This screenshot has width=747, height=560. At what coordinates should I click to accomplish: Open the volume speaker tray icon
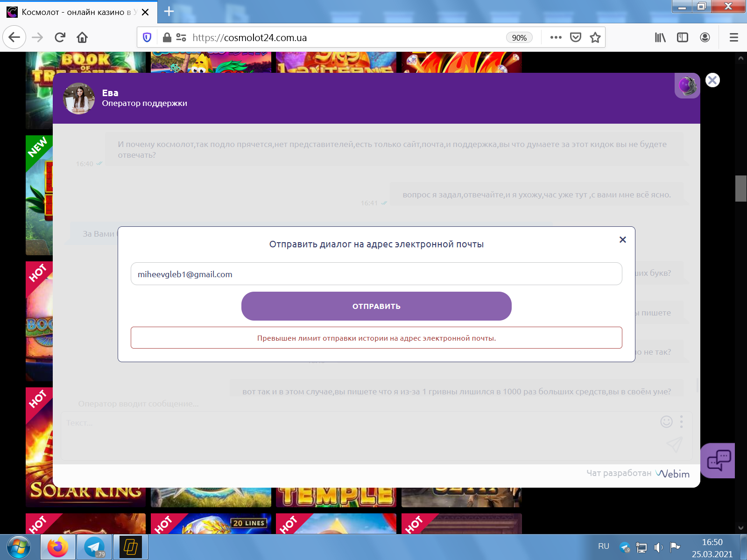658,547
